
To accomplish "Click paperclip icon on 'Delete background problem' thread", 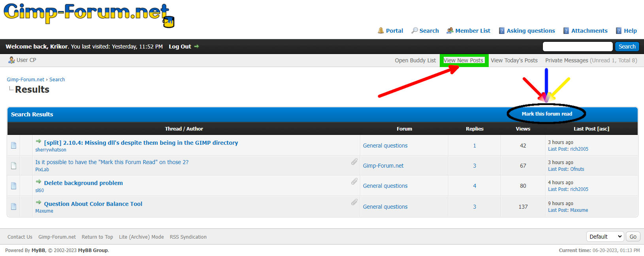I will (354, 182).
